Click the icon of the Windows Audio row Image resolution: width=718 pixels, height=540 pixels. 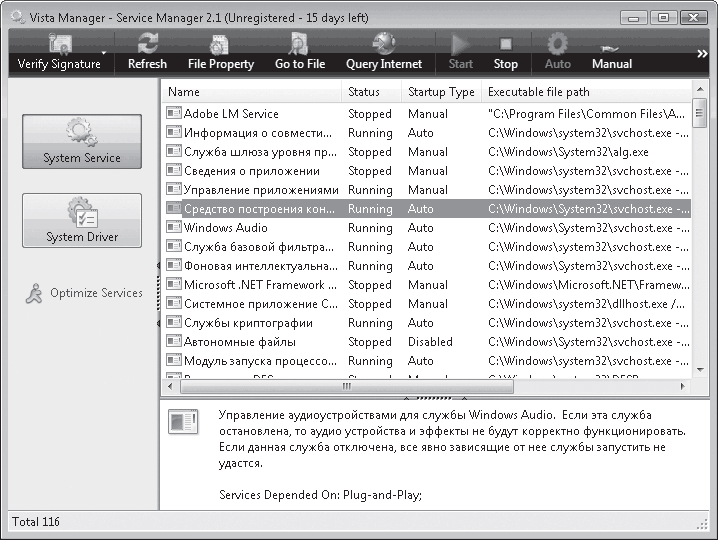(174, 227)
